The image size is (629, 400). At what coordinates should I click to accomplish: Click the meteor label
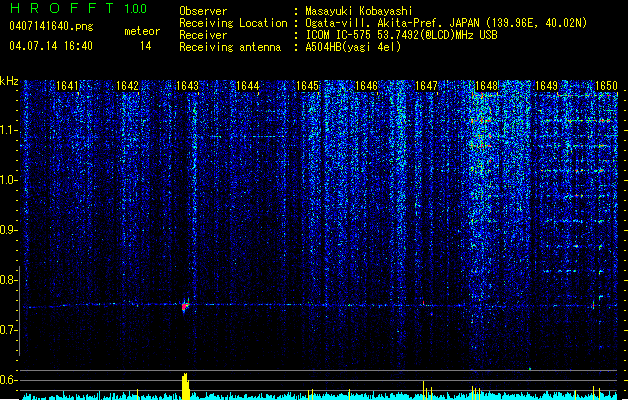tap(142, 31)
